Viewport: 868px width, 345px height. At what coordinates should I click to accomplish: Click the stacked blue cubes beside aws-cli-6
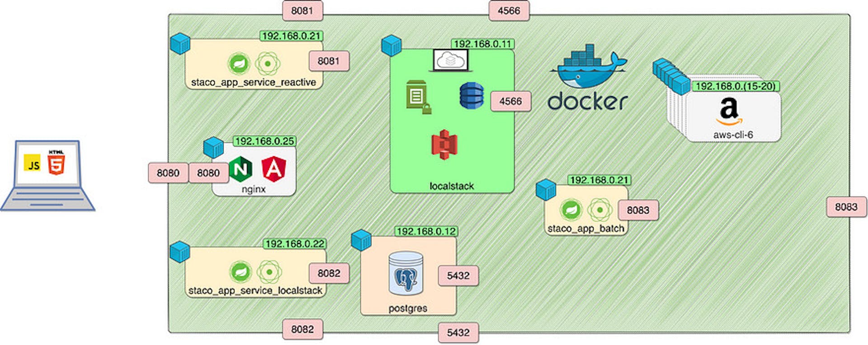click(671, 76)
